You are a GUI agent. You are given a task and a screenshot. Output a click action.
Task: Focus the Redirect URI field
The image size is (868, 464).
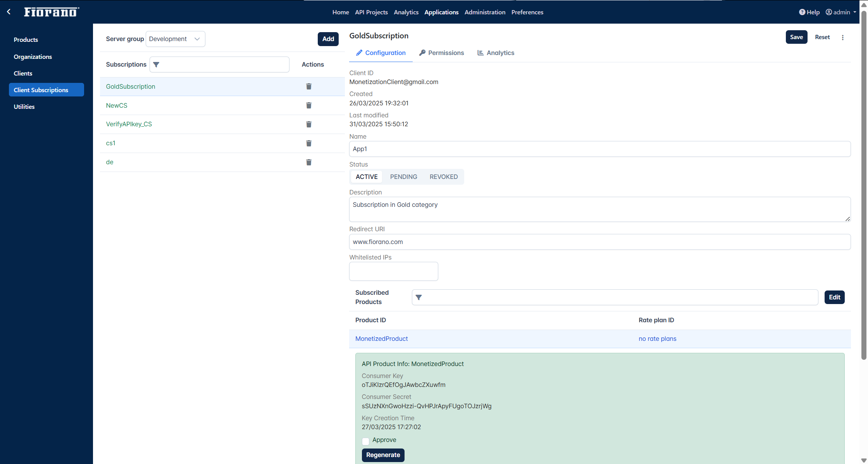point(600,242)
